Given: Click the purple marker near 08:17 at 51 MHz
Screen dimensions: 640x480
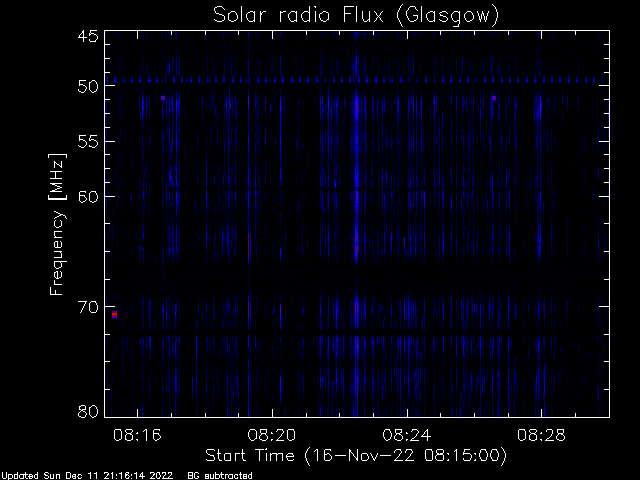Looking at the screenshot, I should (163, 98).
